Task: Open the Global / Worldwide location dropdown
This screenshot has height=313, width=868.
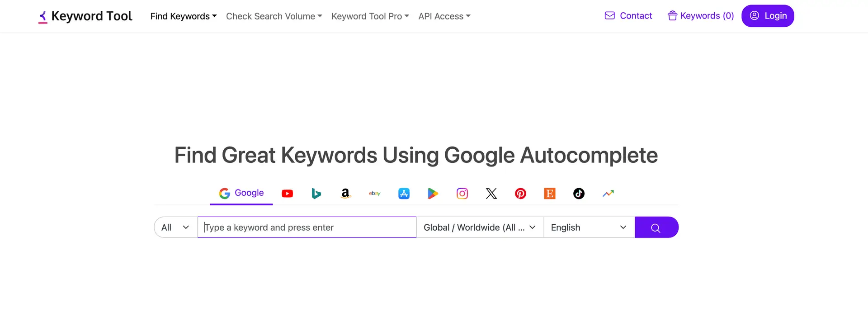Action: coord(480,227)
